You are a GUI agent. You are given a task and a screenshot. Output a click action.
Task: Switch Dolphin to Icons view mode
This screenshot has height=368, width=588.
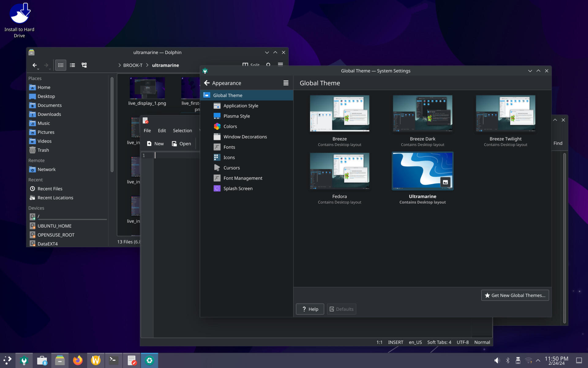tap(61, 65)
